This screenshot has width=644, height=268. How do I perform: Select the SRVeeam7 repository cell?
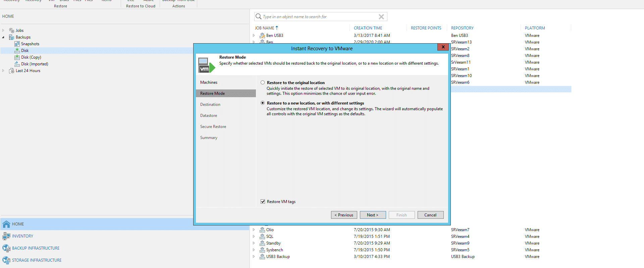(x=460, y=230)
